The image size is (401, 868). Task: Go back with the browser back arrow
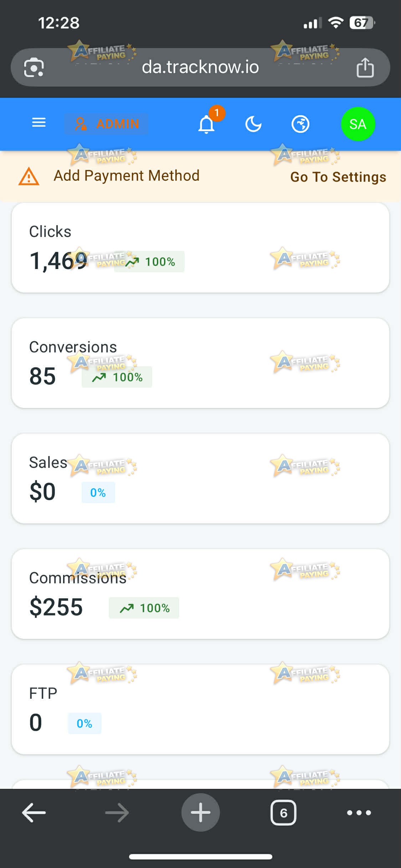tap(34, 813)
